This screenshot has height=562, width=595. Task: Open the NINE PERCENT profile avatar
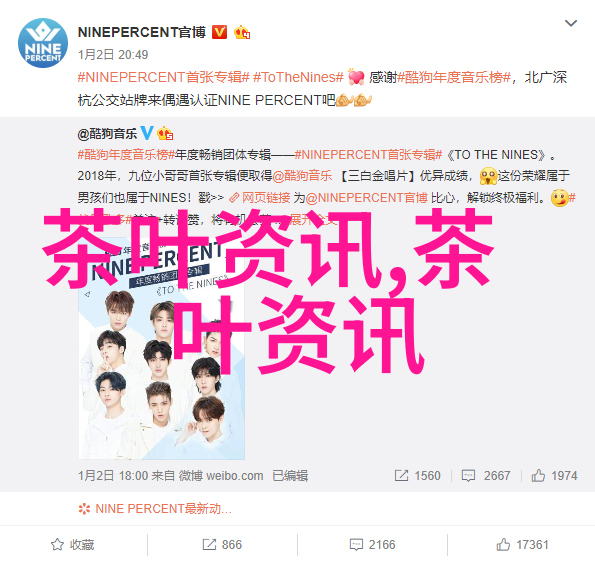(x=43, y=43)
